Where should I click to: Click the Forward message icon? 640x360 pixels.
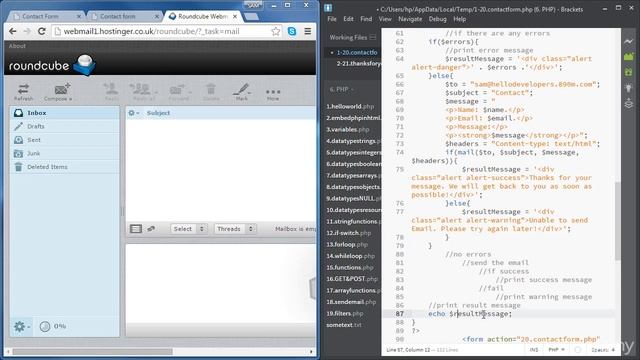178,91
